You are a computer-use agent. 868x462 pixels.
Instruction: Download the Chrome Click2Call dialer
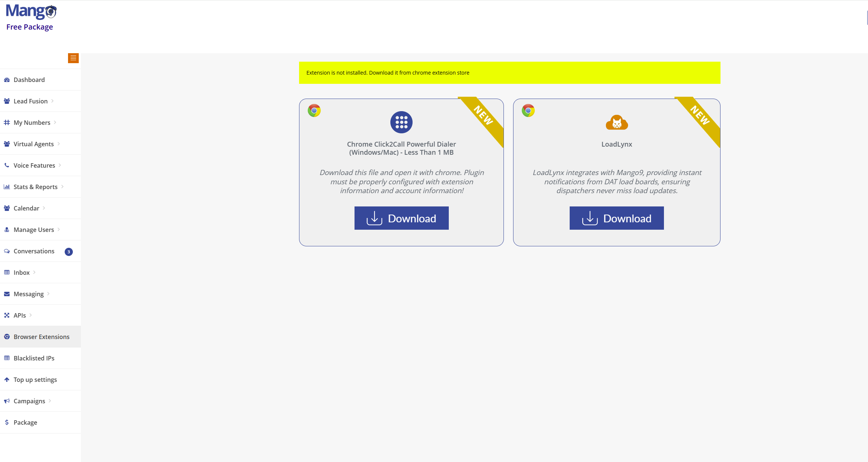401,218
